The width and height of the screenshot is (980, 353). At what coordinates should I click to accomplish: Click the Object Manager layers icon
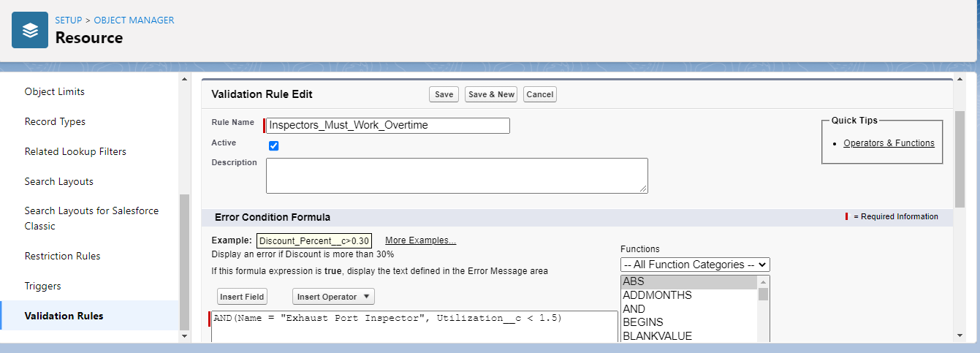[x=30, y=30]
